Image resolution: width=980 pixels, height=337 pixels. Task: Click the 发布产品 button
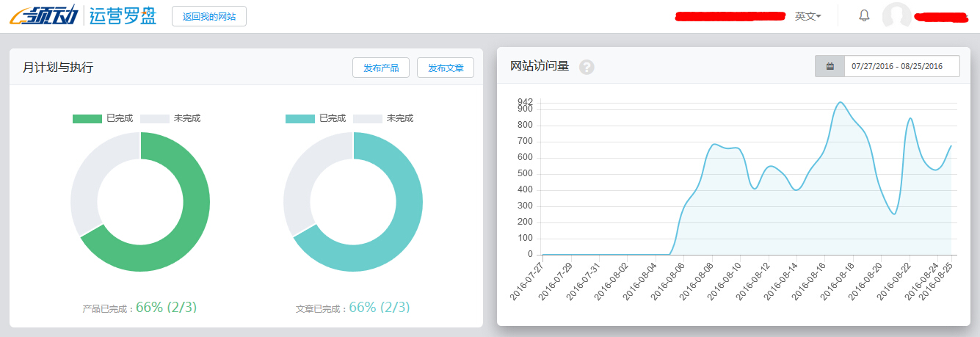[x=381, y=68]
